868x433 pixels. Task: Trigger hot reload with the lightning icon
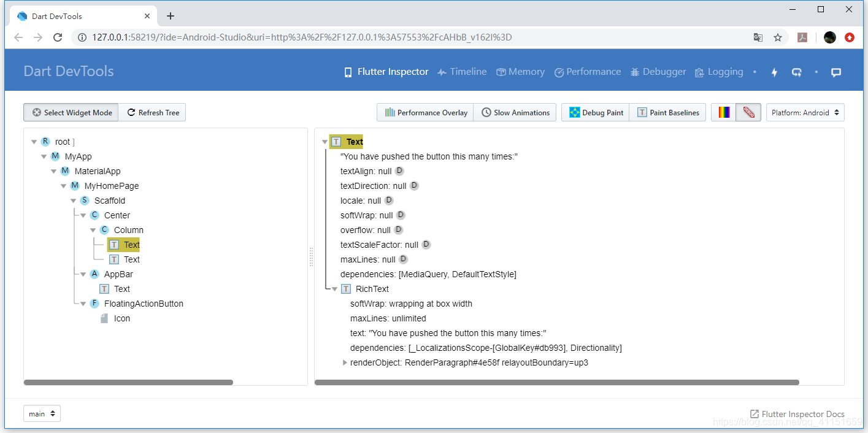click(774, 72)
